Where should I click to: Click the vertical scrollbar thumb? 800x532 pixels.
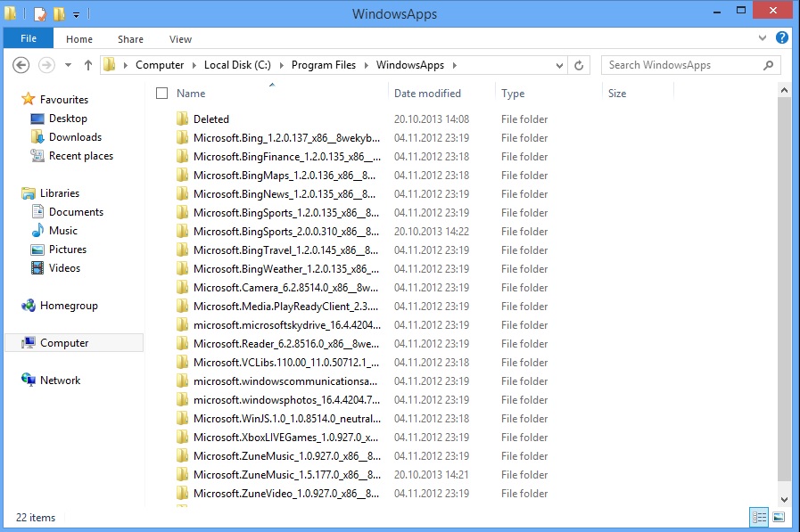784,289
